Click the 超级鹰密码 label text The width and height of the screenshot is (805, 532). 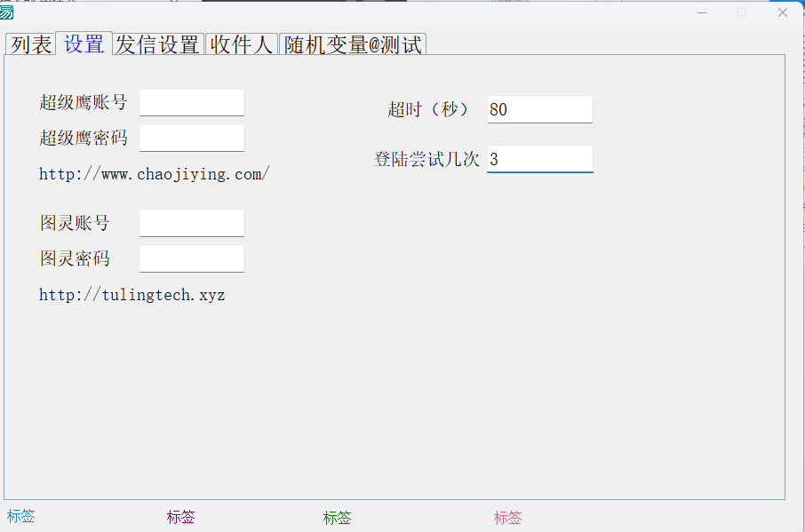[x=84, y=138]
